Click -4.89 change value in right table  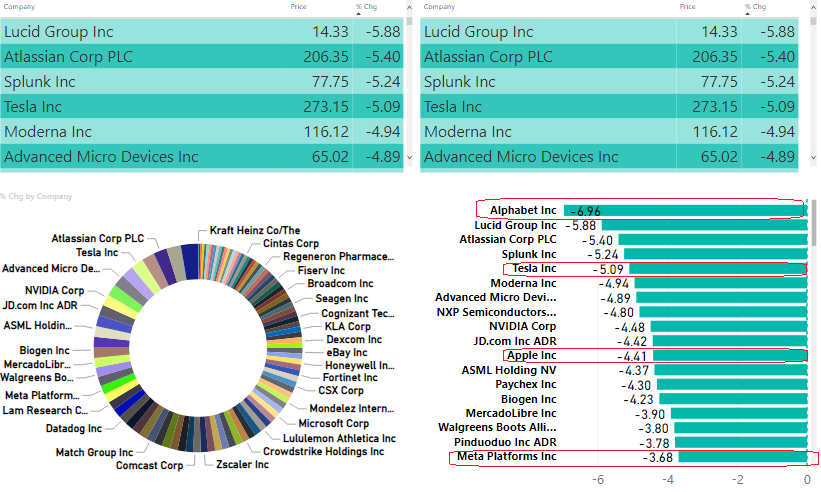coord(777,157)
